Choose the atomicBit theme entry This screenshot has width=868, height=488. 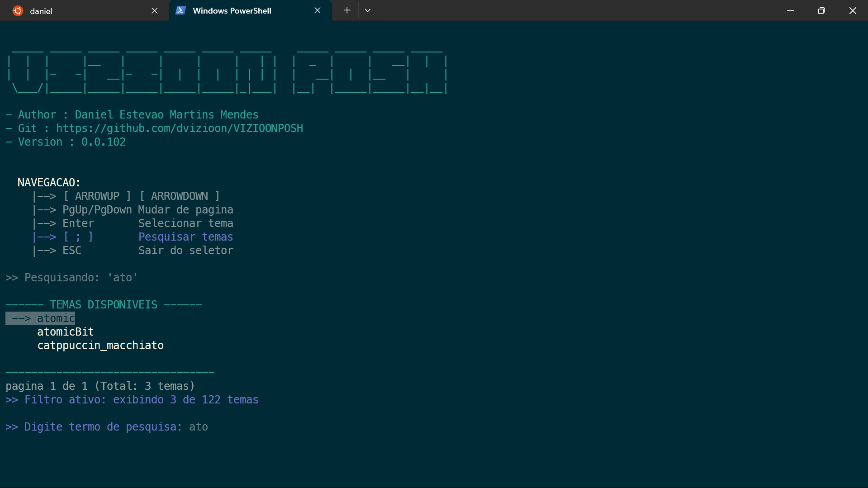point(66,332)
